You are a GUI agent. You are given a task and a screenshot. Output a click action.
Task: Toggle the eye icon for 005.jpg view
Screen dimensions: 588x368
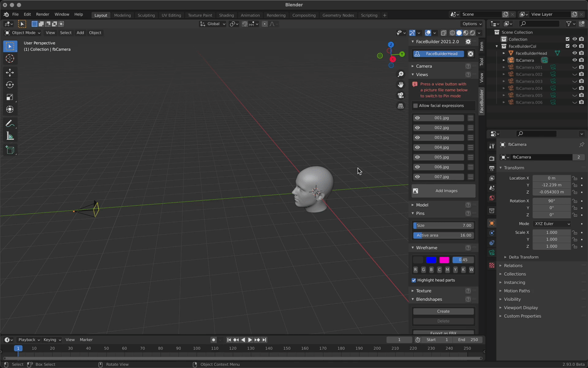(417, 157)
